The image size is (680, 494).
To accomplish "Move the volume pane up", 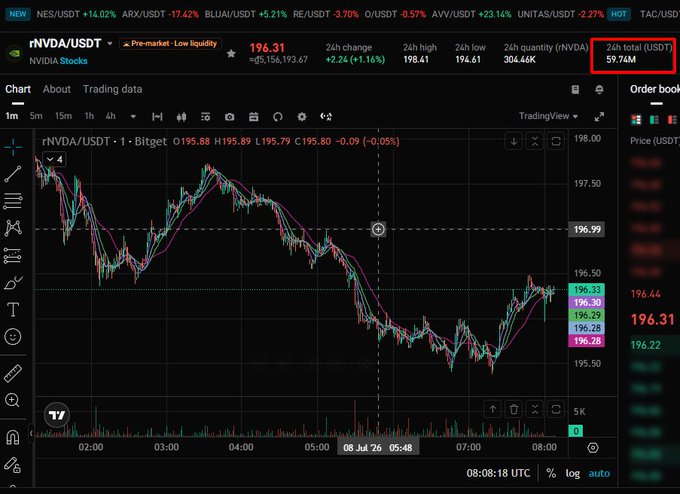I will click(x=493, y=409).
